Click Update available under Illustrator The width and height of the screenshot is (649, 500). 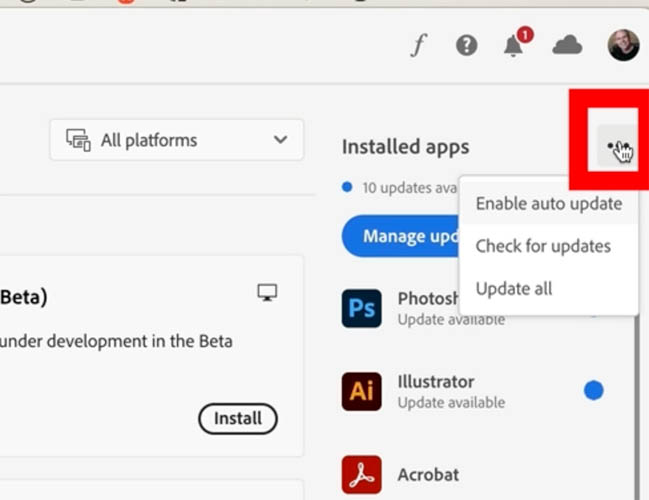(451, 402)
